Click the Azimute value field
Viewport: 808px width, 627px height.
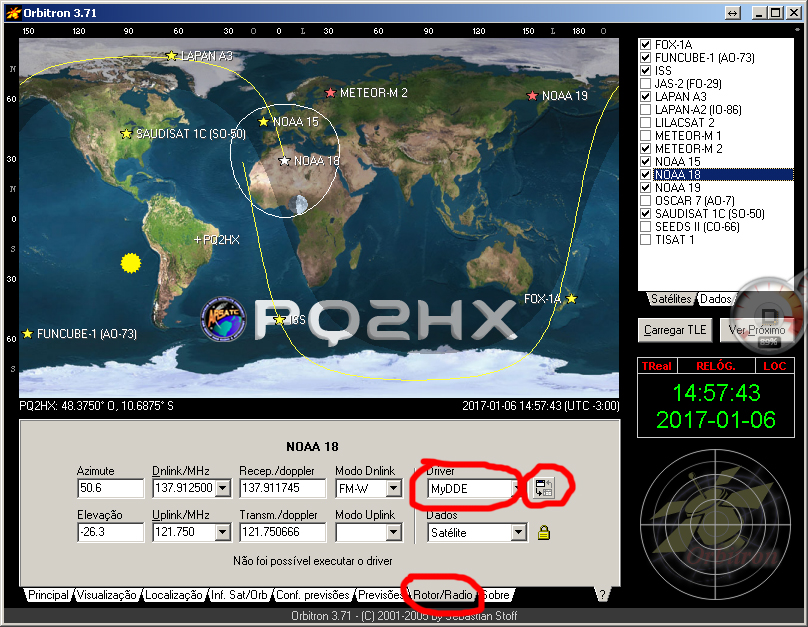109,489
